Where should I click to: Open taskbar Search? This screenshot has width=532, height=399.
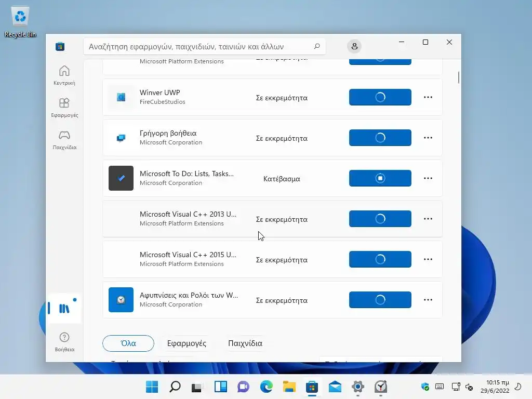coord(175,387)
